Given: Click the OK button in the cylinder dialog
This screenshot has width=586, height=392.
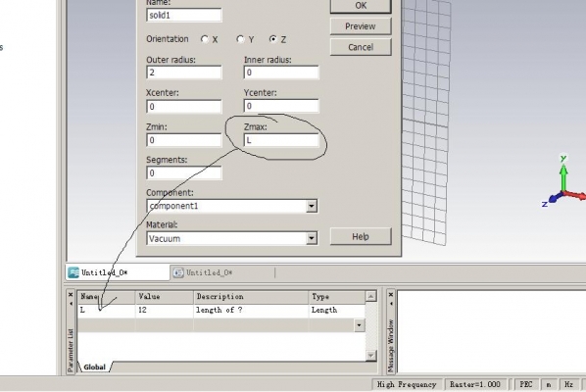Looking at the screenshot, I should [361, 6].
